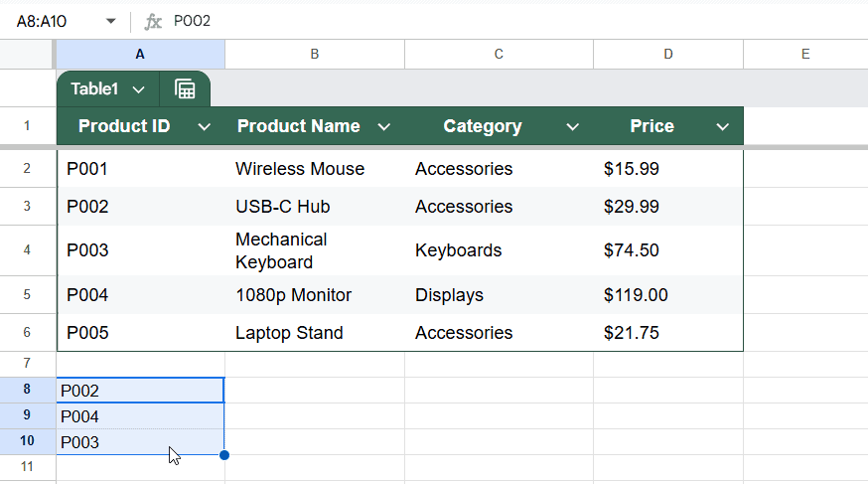Select row 4 header

(x=27, y=250)
